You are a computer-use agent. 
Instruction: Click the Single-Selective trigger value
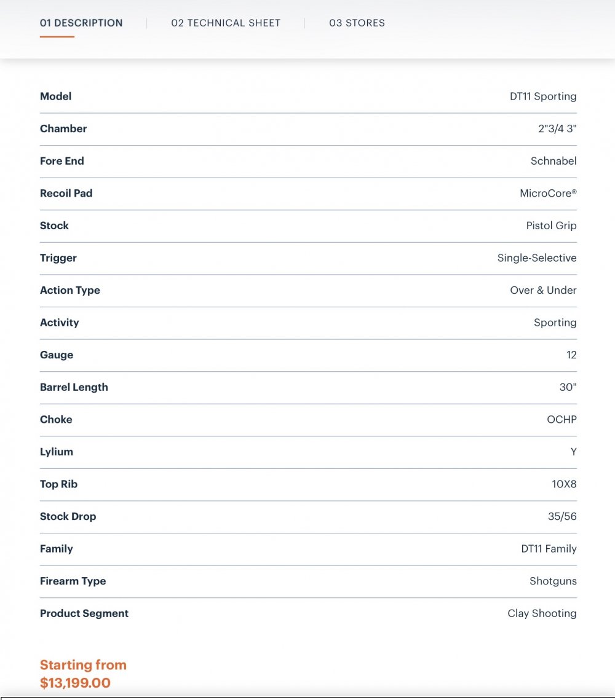click(x=537, y=258)
